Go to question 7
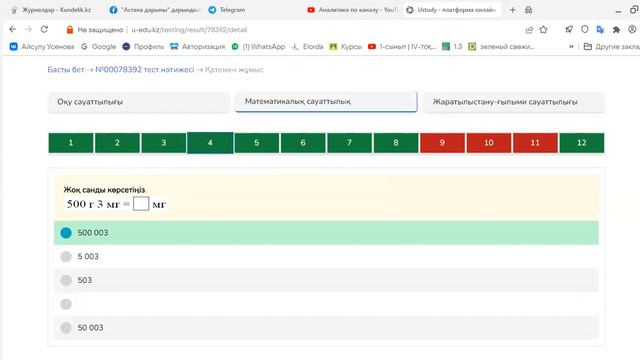640x360 pixels. point(349,143)
